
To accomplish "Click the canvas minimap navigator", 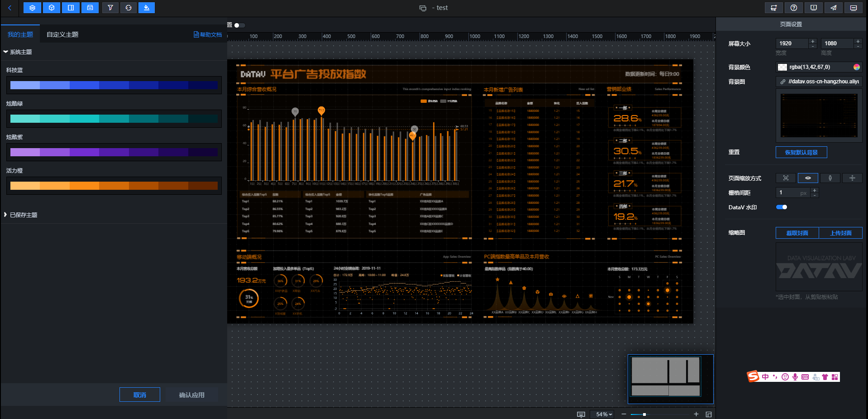I will [671, 379].
